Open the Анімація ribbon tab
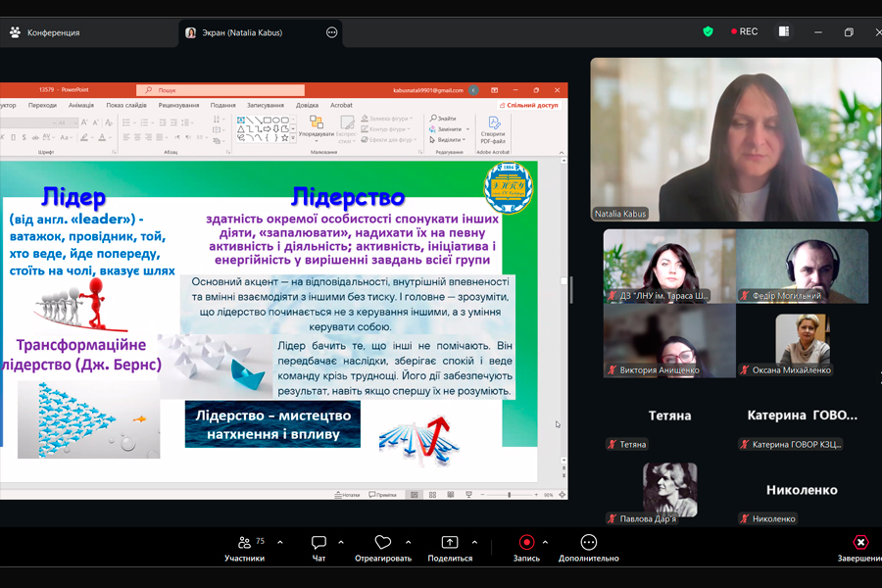This screenshot has width=882, height=588. [81, 105]
